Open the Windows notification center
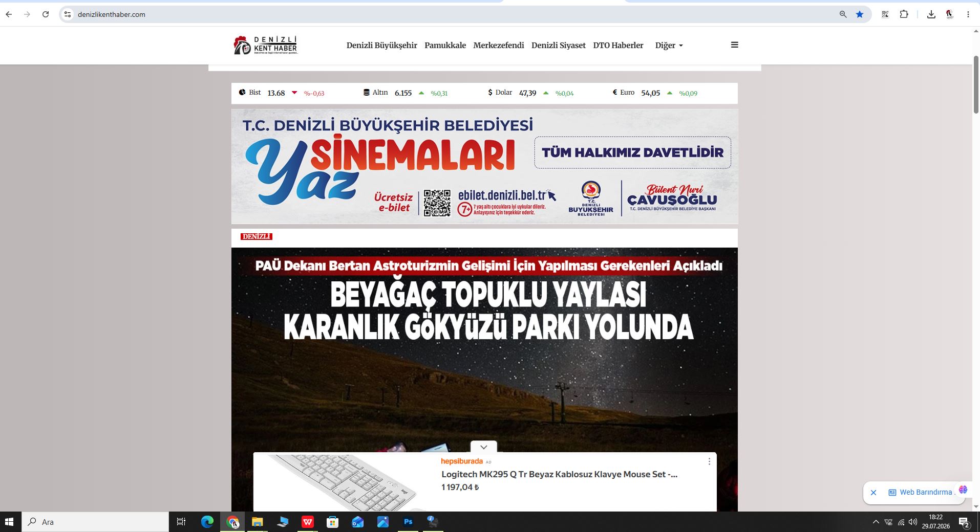Screen dimensions: 980x532 (964, 522)
